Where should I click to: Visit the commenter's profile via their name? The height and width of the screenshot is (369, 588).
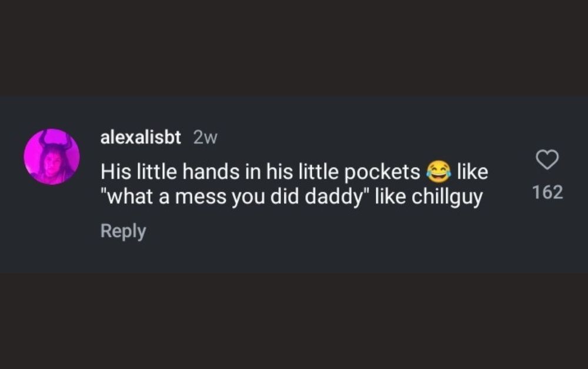tap(141, 137)
